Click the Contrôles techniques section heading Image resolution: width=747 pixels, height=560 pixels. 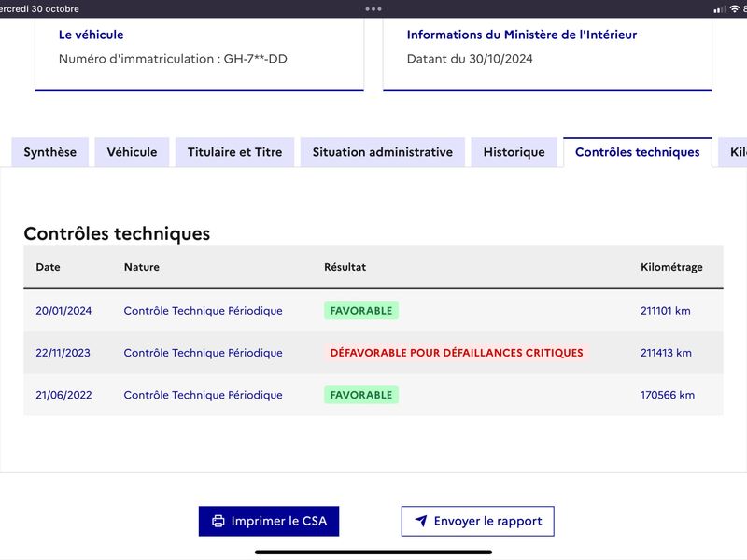click(x=117, y=234)
